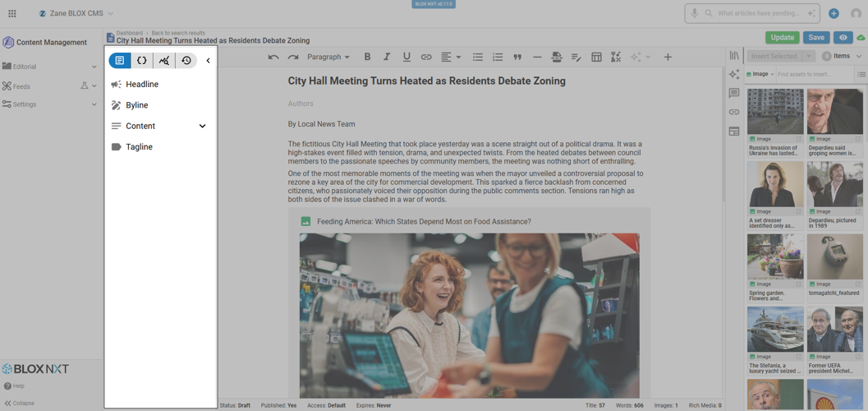
Task: Click Back to search results link
Action: point(178,33)
